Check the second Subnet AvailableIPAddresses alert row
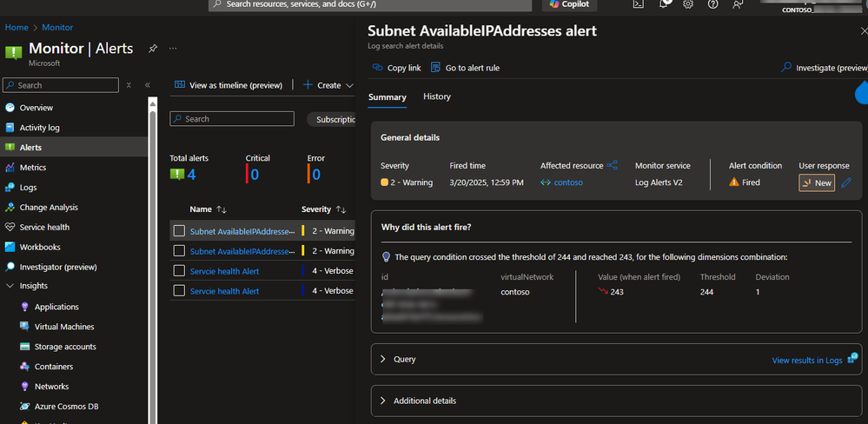This screenshot has width=868, height=424. pyautogui.click(x=179, y=251)
